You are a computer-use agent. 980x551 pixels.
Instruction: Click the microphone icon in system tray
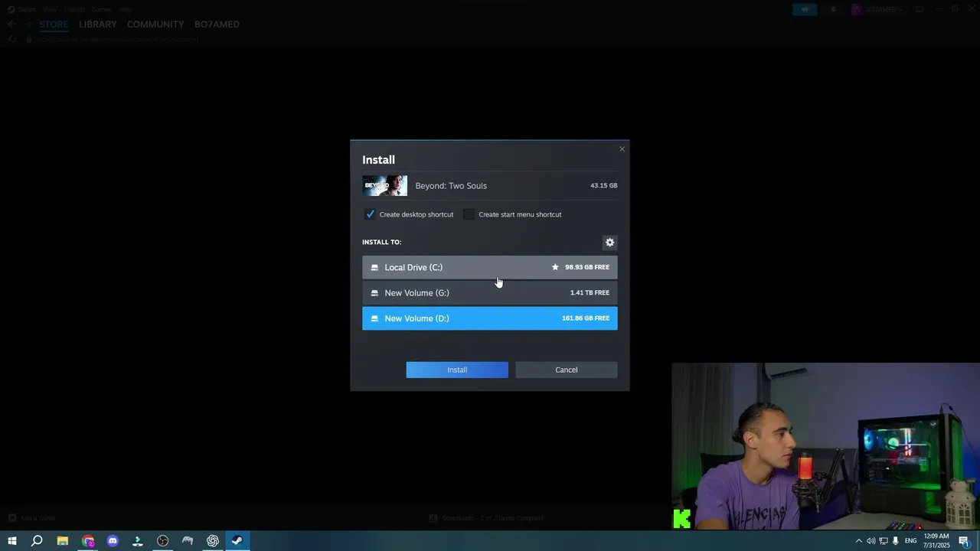895,541
